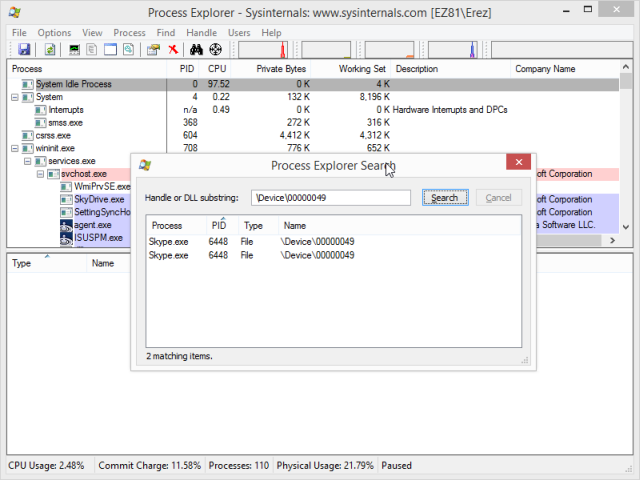Click the Cancel button in the dialog
640x480 pixels.
[x=498, y=198]
